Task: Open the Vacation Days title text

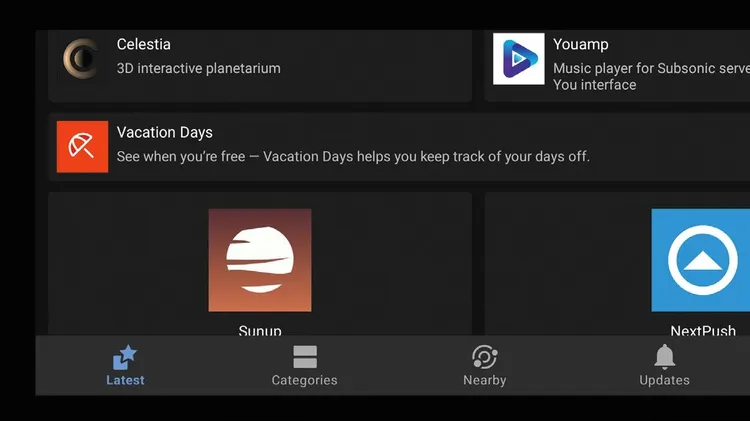Action: (x=165, y=132)
